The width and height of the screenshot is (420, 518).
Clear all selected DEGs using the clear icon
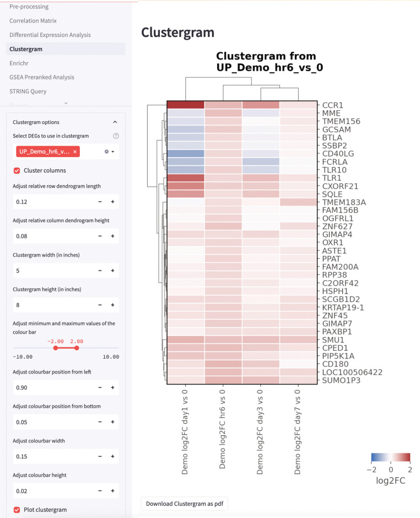click(x=106, y=152)
